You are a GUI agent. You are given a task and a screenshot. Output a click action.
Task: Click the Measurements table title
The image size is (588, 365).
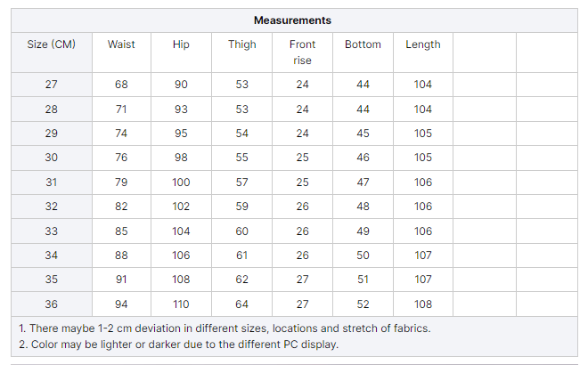[x=292, y=20]
